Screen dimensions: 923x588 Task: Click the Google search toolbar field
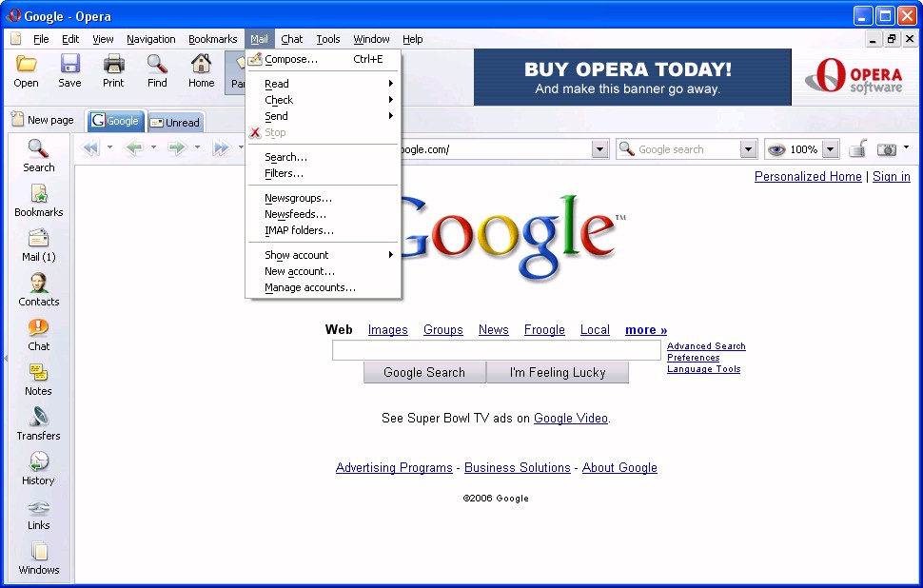tap(678, 149)
